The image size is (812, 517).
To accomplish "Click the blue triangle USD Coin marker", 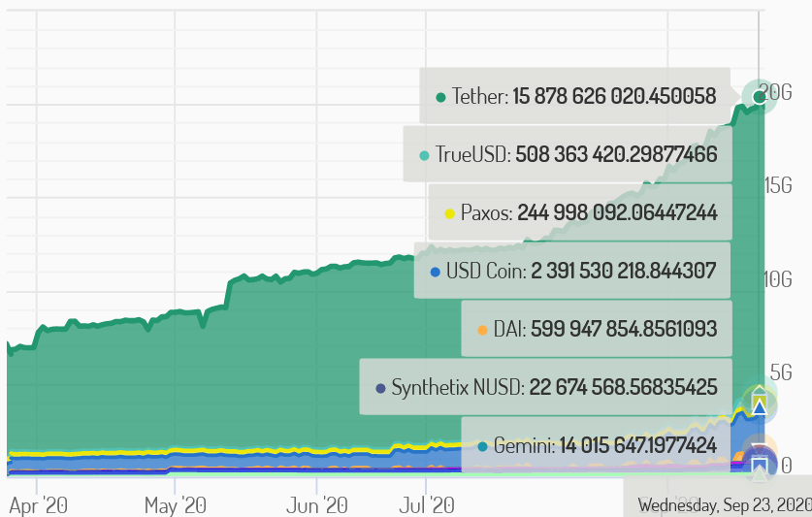I will pyautogui.click(x=760, y=408).
